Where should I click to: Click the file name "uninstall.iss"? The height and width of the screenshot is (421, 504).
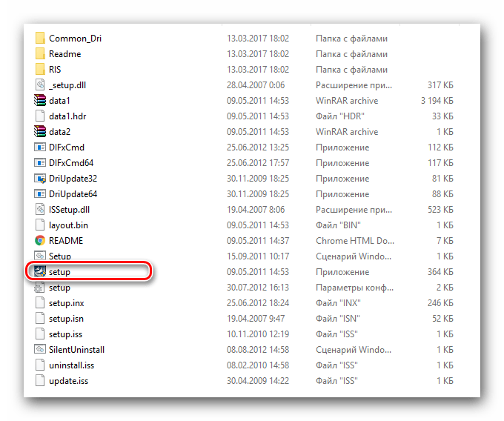point(71,365)
